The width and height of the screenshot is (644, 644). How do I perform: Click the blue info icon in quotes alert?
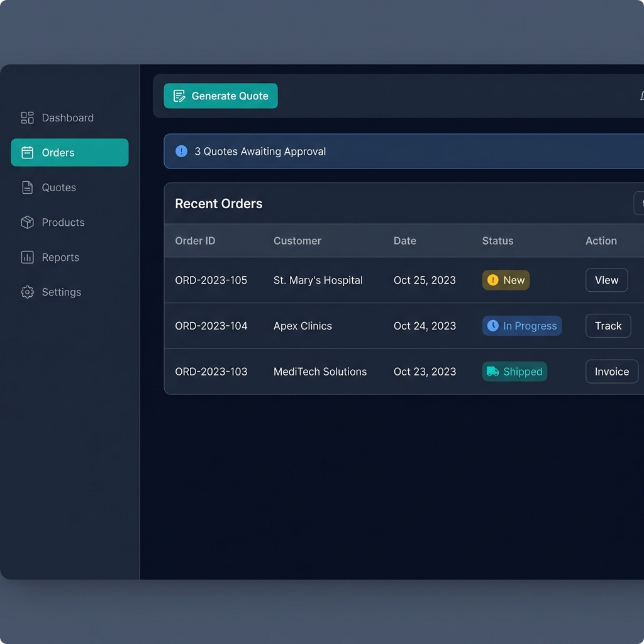tap(181, 151)
